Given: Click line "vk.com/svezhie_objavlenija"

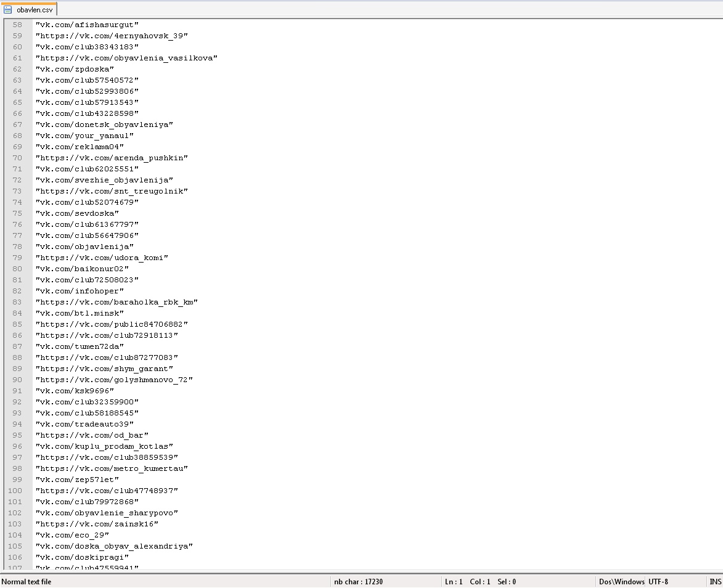Looking at the screenshot, I should click(x=104, y=180).
